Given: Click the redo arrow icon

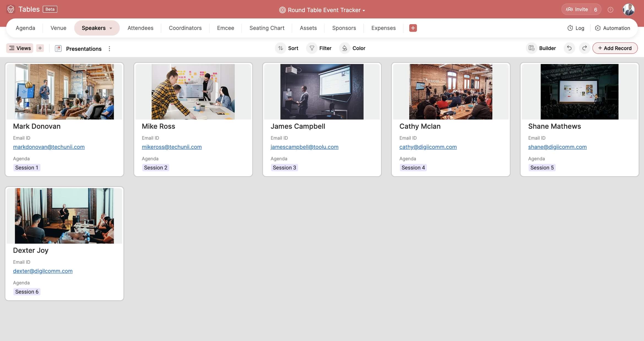Looking at the screenshot, I should pos(584,48).
